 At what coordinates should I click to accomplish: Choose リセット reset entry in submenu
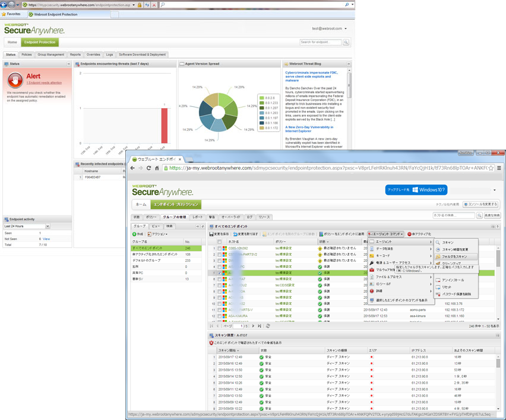tap(447, 287)
